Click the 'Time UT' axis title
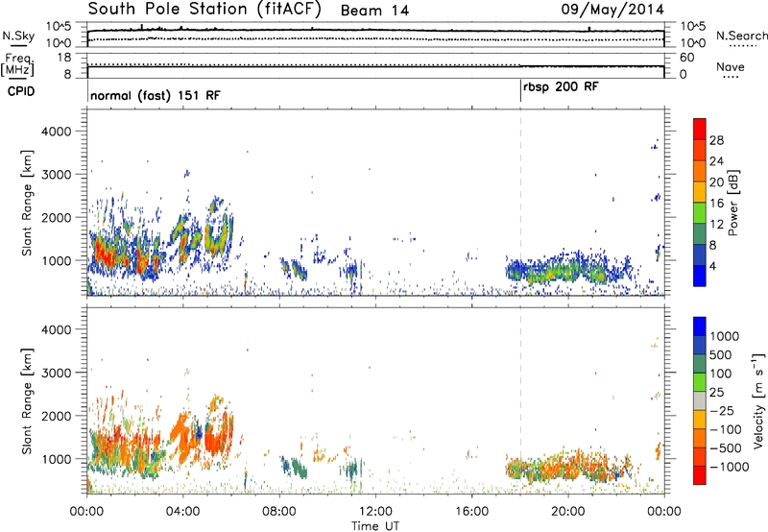Viewport: 768px width, 532px height. coord(375,526)
